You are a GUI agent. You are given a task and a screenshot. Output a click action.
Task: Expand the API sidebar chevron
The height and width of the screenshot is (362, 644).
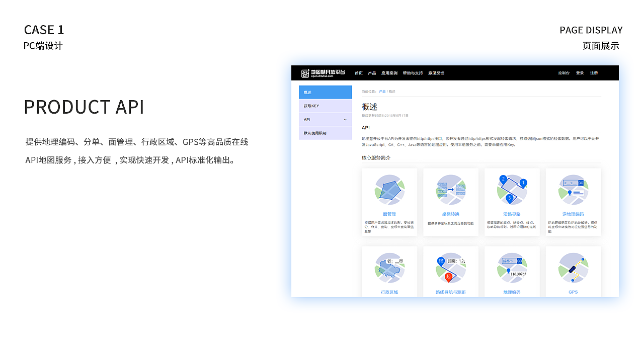(x=345, y=120)
